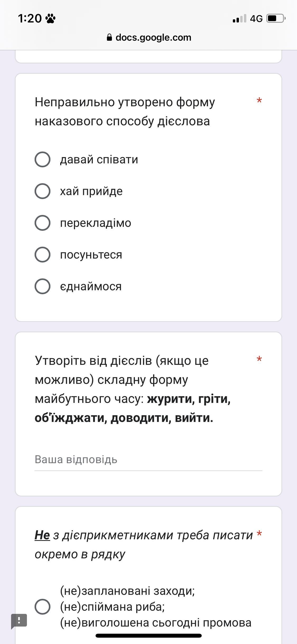
Task: Click the "перекладімо" option text
Action: coord(96,223)
